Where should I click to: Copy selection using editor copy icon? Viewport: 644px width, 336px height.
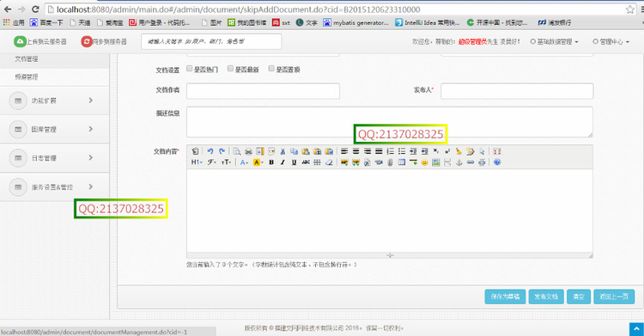[294, 151]
